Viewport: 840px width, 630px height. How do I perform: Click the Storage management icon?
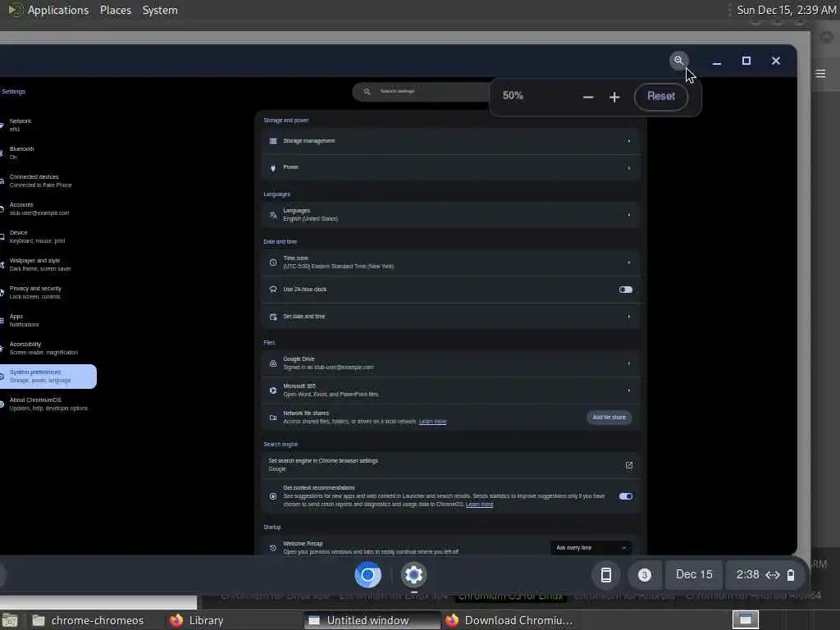[273, 141]
